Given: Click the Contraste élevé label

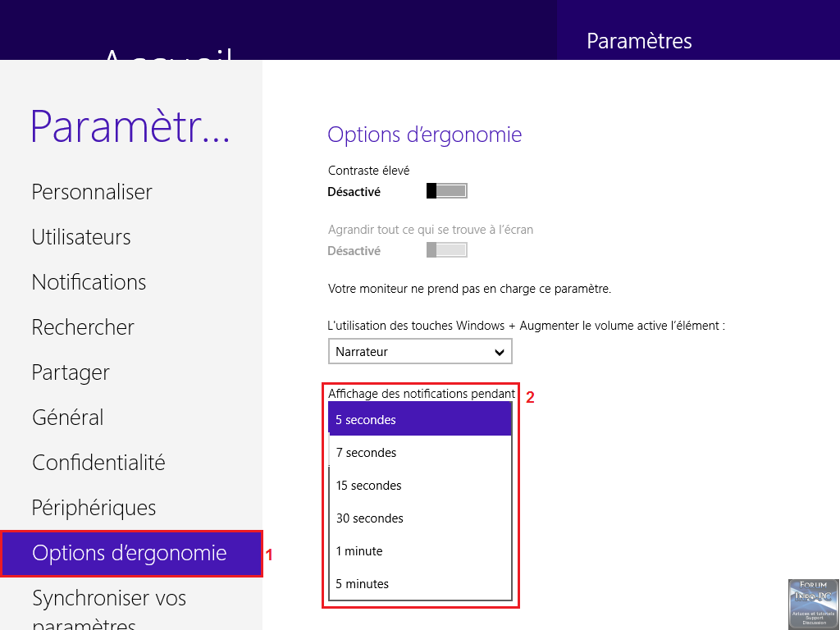Looking at the screenshot, I should tap(368, 171).
